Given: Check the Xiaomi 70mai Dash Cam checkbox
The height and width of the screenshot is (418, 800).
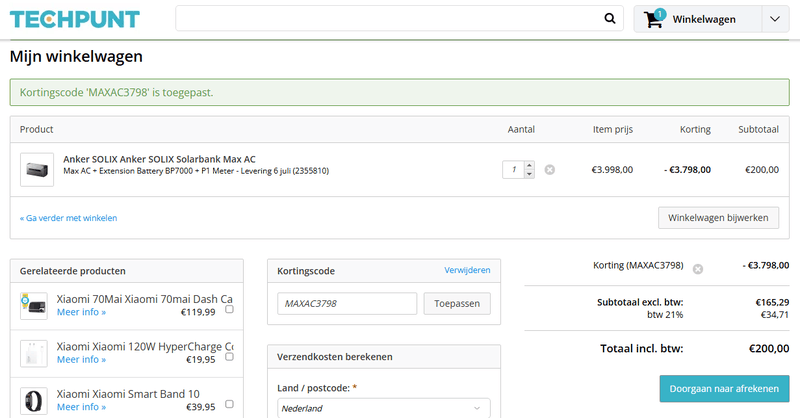Looking at the screenshot, I should click(230, 309).
